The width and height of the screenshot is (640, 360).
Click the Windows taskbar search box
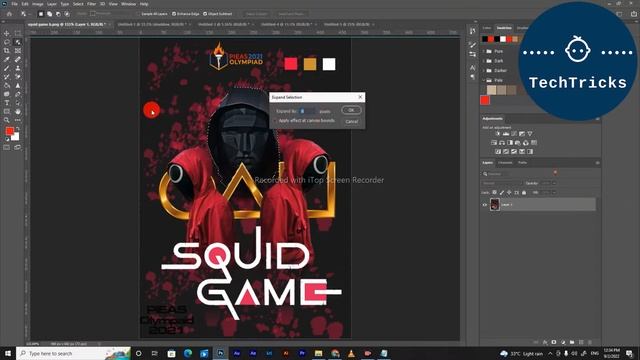coord(73,353)
